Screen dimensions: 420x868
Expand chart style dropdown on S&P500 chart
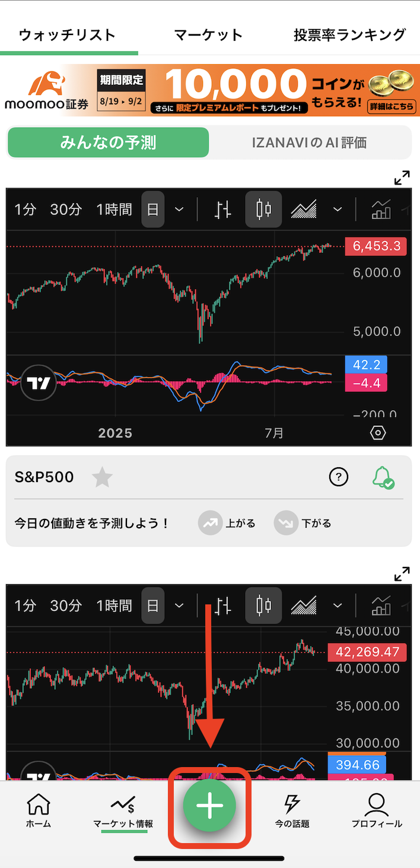[338, 210]
